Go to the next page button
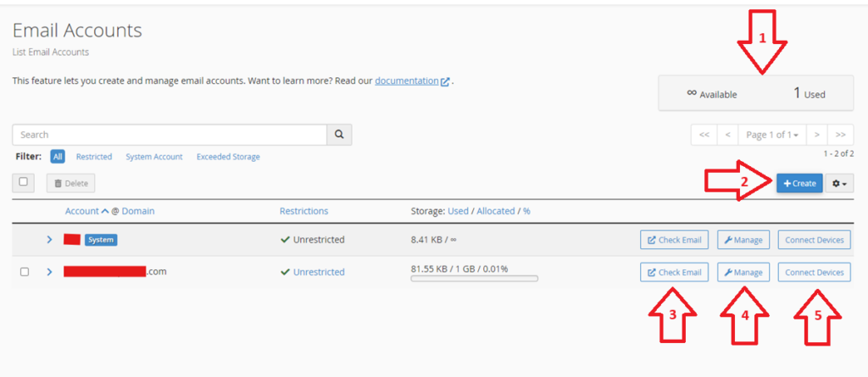868x377 pixels. point(816,135)
